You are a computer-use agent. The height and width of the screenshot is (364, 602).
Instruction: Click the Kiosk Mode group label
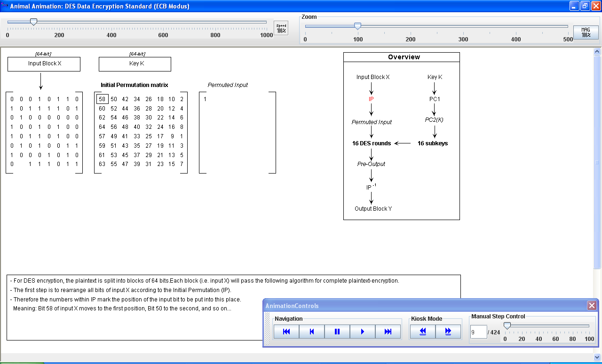427,319
